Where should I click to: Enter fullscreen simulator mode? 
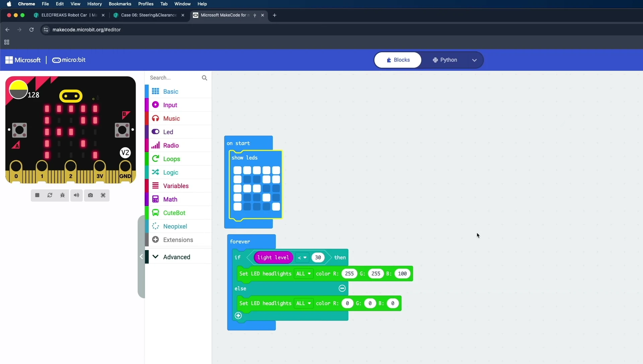103,195
